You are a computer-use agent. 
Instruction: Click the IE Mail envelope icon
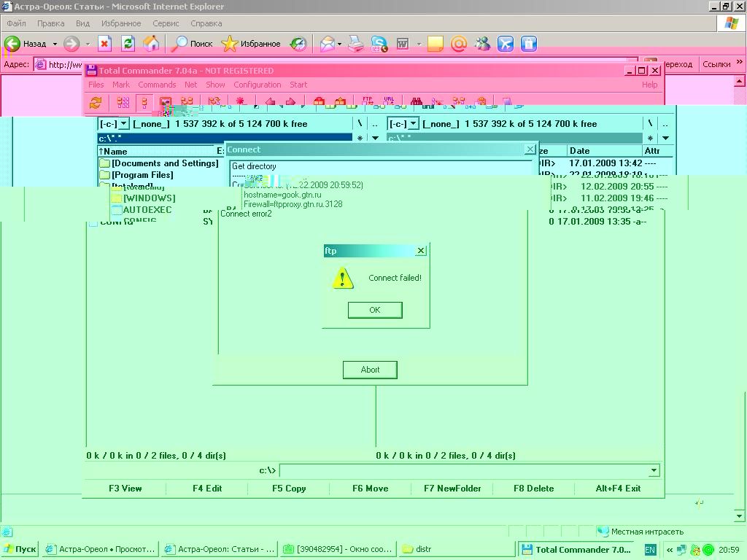(x=328, y=44)
